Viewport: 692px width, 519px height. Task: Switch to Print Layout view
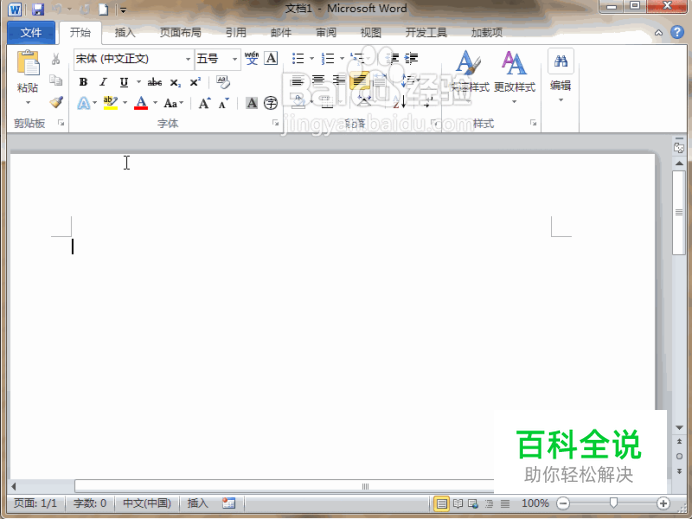point(441,503)
